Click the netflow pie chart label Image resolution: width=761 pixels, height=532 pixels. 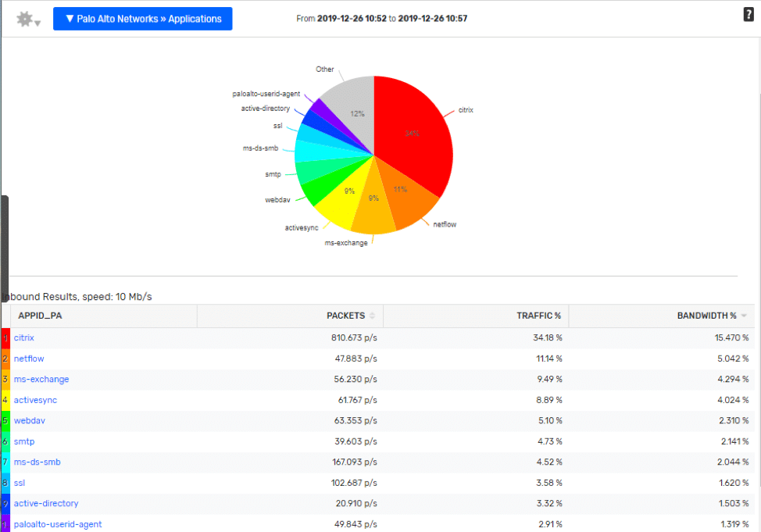point(445,224)
